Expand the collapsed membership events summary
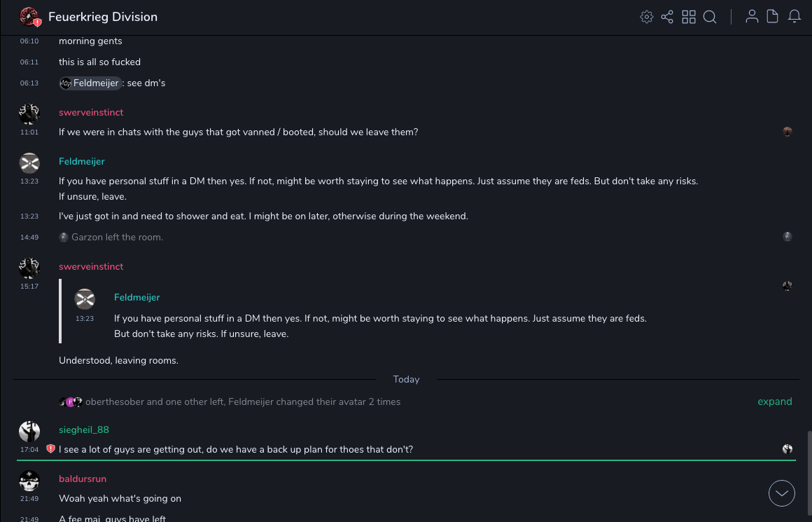Screen dimensions: 812x522 [774, 401]
